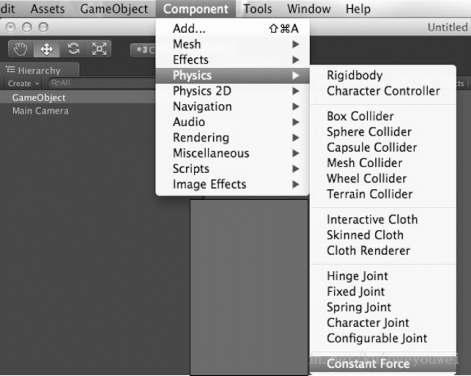
Task: Select the highlighted Physics menu entry
Action: coord(233,75)
